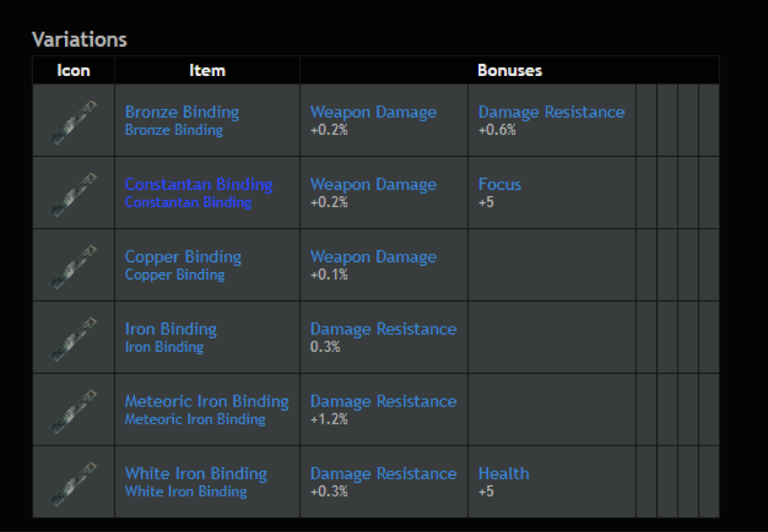Click the White Iron Binding item icon
The height and width of the screenshot is (532, 768).
pos(73,484)
